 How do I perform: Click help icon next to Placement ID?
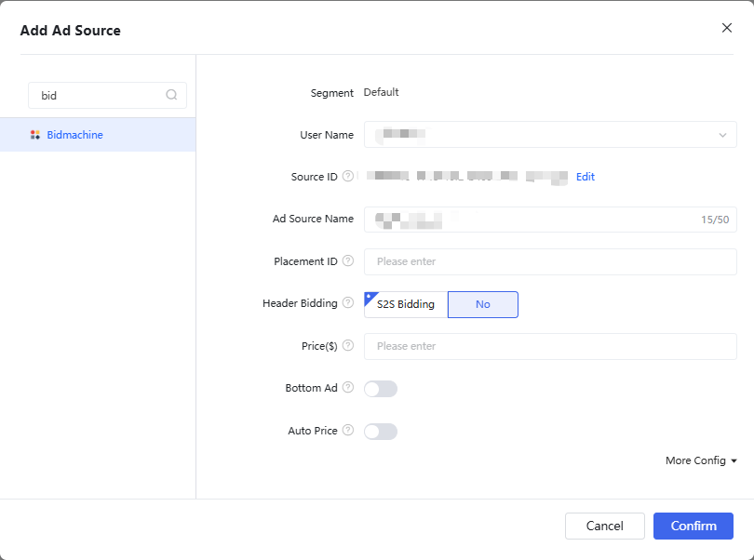coord(348,261)
